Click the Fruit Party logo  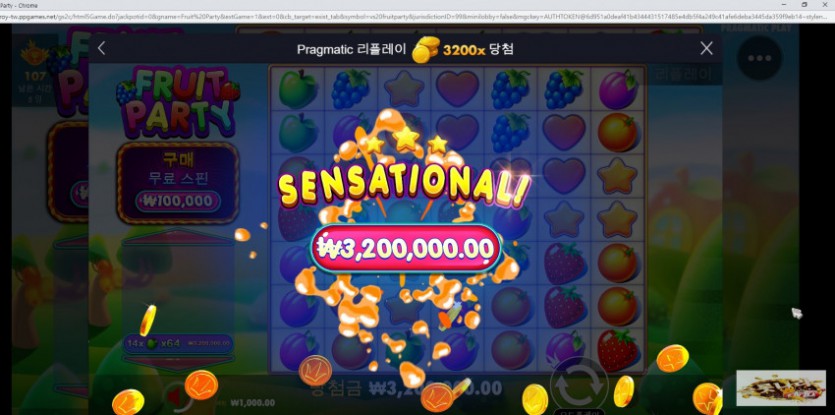point(178,102)
